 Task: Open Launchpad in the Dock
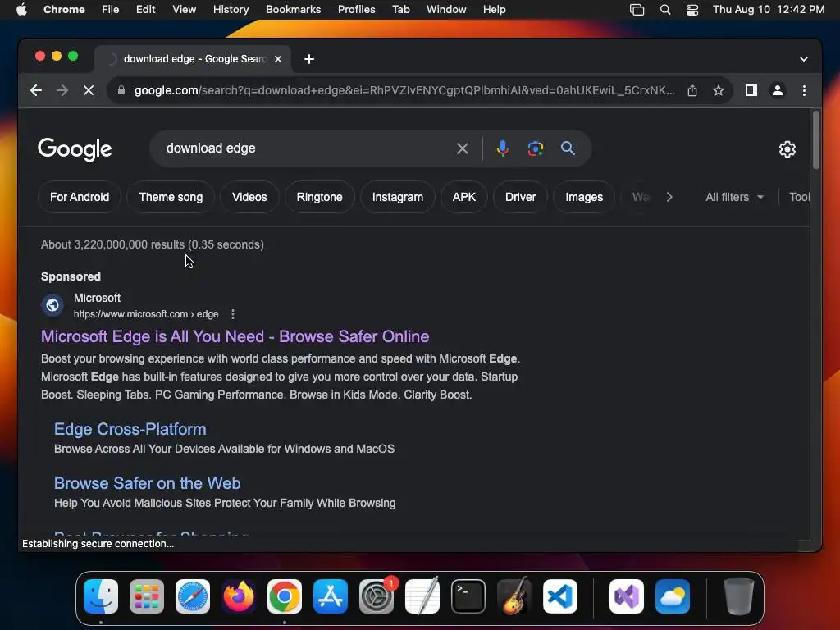[147, 596]
